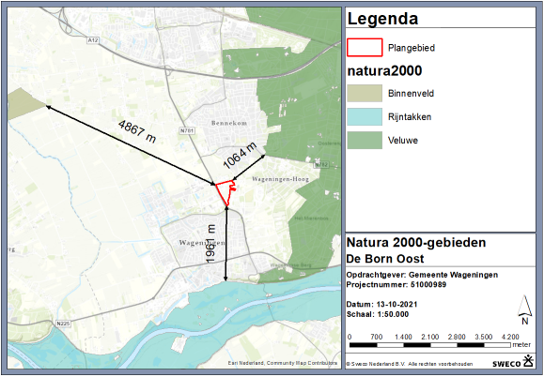Click the Veluwe legend color swatch
The width and height of the screenshot is (543, 379).
(x=365, y=140)
